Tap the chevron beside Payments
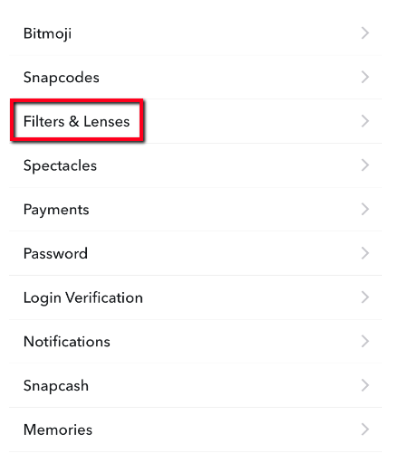Screen dimensions: 393x474 coord(365,209)
